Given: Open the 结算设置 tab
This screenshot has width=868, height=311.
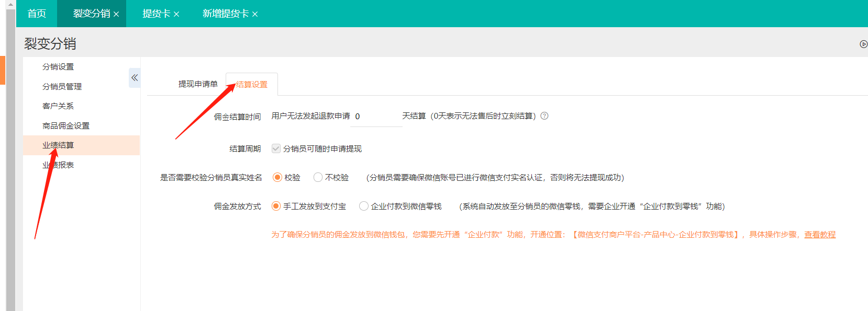Looking at the screenshot, I should pos(252,85).
